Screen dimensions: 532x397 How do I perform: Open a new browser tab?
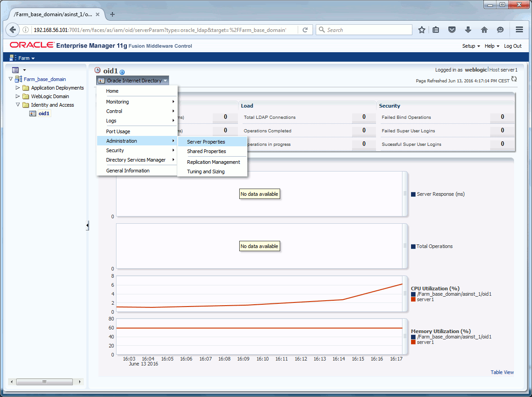coord(112,14)
